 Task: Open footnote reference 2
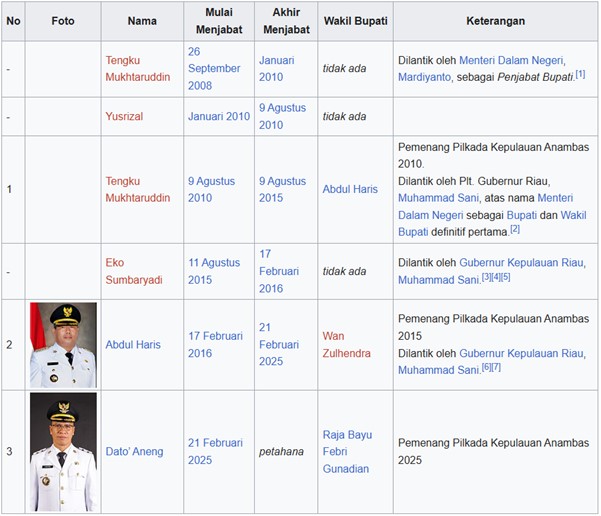515,229
